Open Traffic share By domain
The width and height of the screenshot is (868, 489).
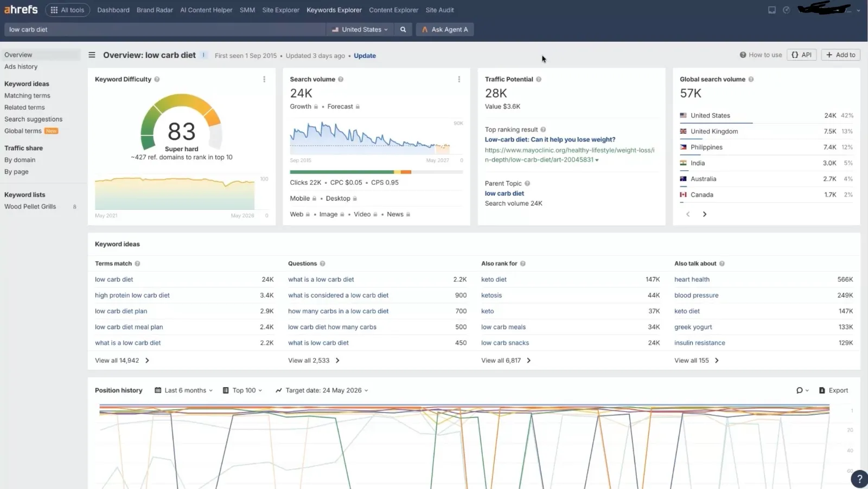[x=20, y=160]
